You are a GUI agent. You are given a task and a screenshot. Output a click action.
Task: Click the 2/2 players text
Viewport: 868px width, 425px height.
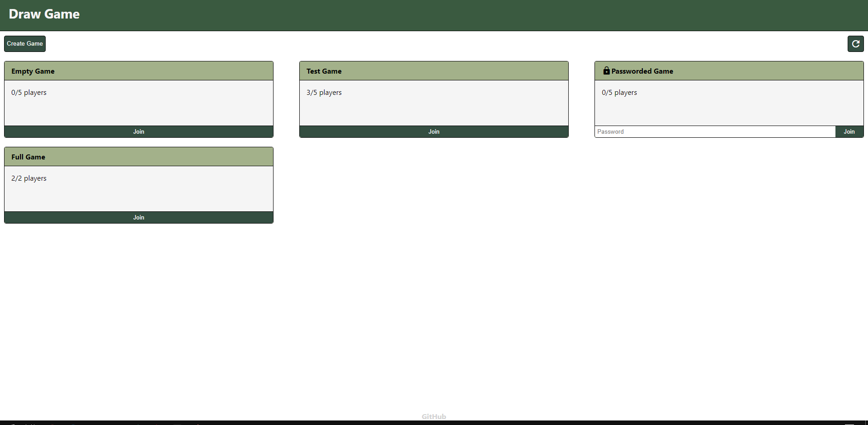coord(29,178)
